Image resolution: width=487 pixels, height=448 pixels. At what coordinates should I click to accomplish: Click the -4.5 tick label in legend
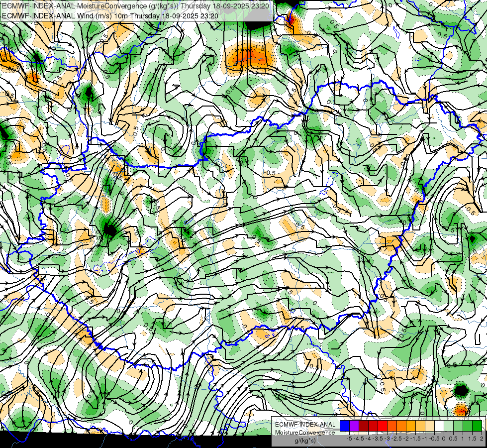(x=359, y=439)
